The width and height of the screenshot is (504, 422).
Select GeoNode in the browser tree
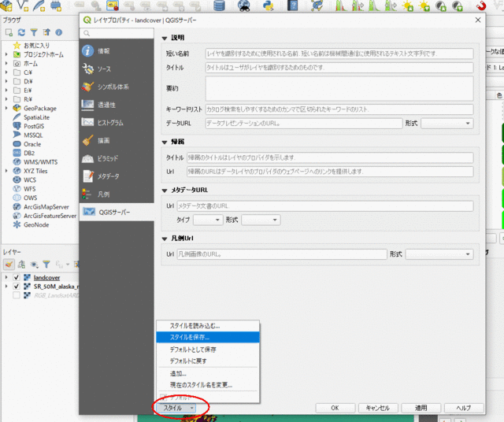36,225
